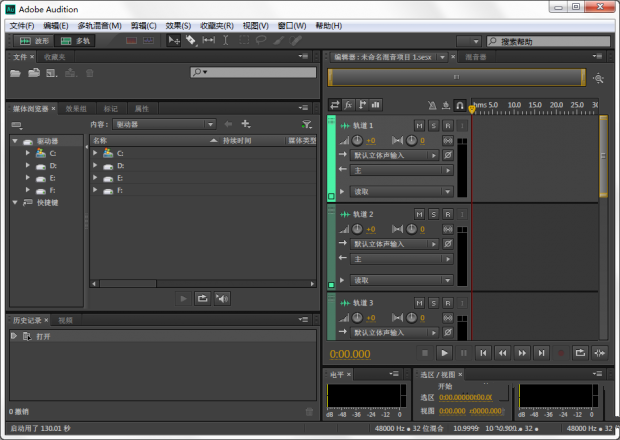620x440 pixels.
Task: Click the playhead marker on timeline ruler
Action: [x=471, y=109]
